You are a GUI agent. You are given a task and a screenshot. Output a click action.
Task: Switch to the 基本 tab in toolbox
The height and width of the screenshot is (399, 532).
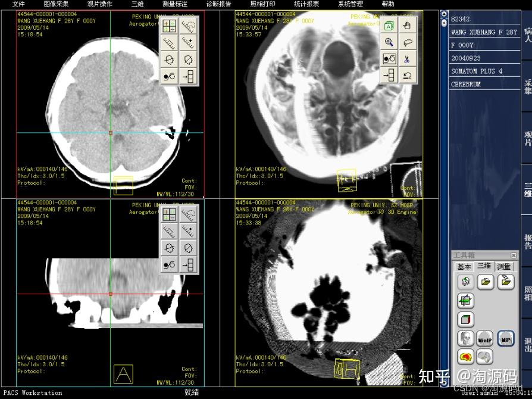pos(464,267)
